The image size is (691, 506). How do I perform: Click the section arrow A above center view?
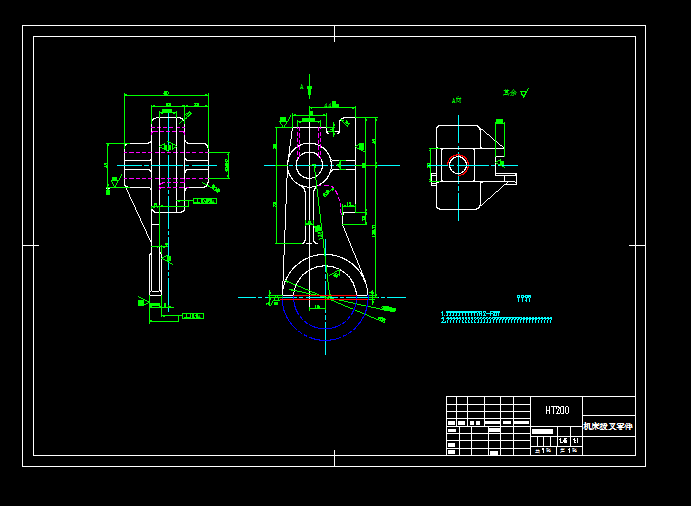(307, 87)
